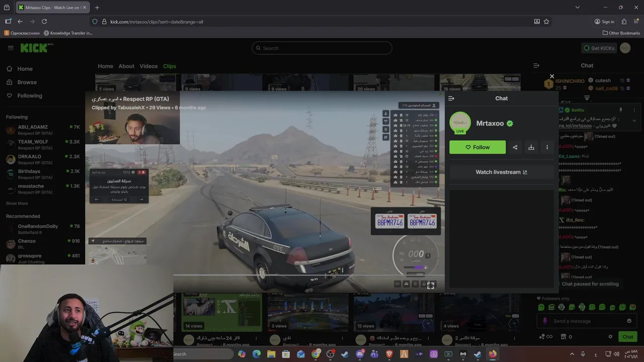Switch to the Videos tab
The width and height of the screenshot is (644, 362).
(x=148, y=66)
